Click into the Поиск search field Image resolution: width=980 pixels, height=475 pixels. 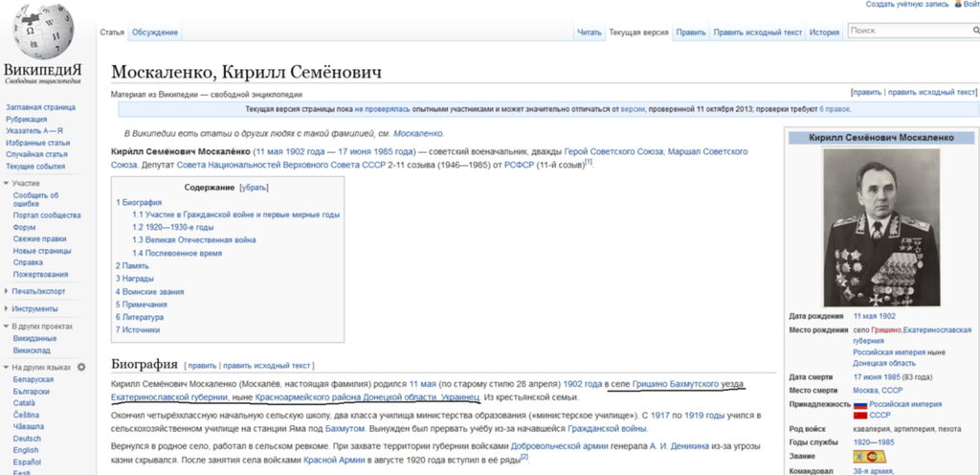point(909,30)
